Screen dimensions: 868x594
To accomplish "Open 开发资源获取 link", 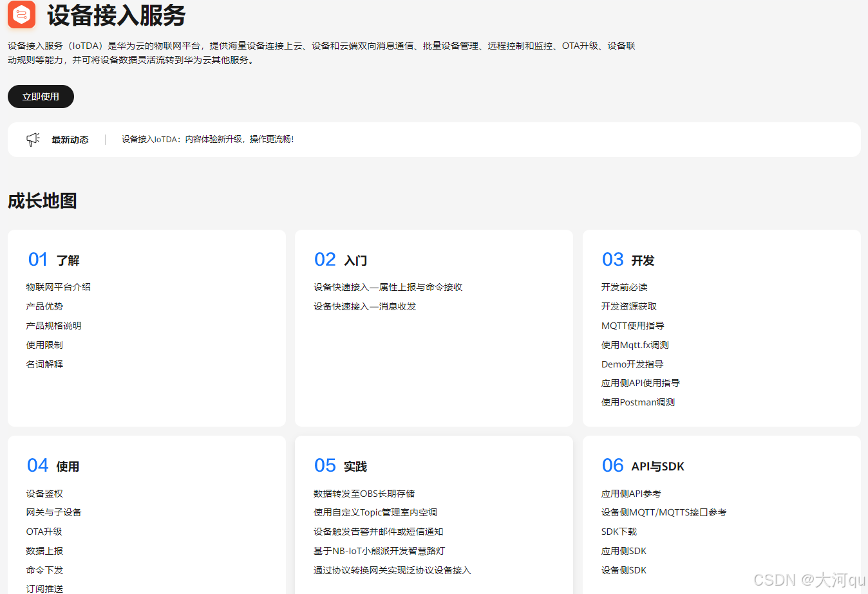I will [x=629, y=306].
